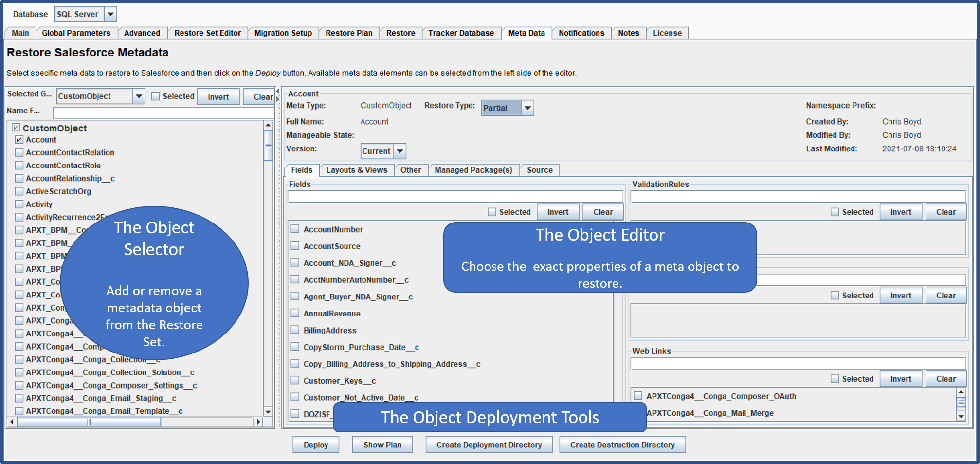The height and width of the screenshot is (464, 980).
Task: Click into the Name Filter input field
Action: [163, 113]
